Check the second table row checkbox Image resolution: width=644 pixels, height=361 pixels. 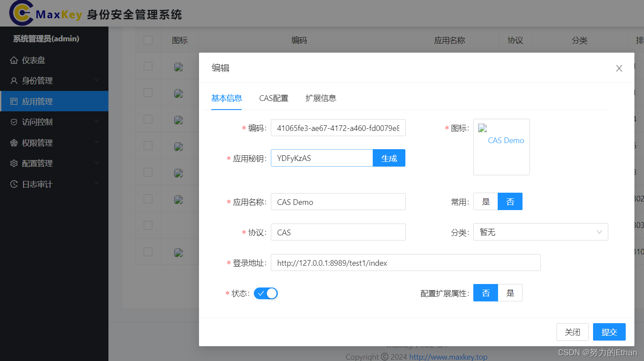(x=148, y=93)
